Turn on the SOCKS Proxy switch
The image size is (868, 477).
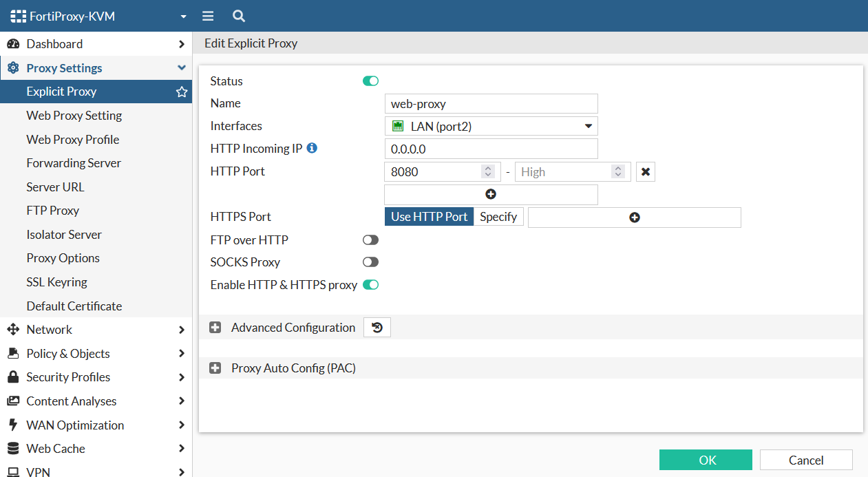(370, 262)
